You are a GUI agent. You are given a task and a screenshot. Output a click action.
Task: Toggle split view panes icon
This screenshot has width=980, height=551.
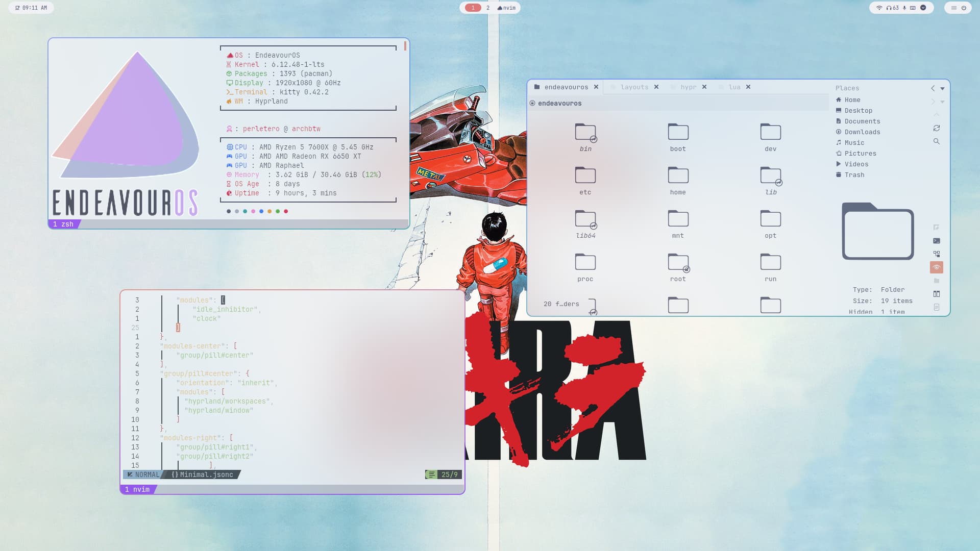click(936, 294)
